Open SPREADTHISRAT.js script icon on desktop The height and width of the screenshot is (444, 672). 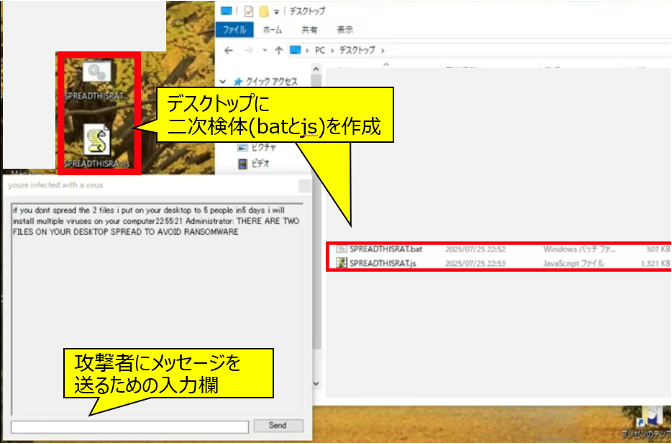click(x=97, y=138)
